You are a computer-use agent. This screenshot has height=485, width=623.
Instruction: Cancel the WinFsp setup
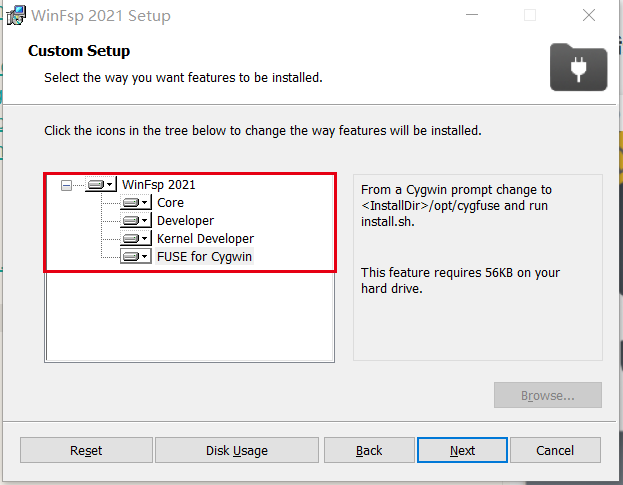(x=555, y=450)
